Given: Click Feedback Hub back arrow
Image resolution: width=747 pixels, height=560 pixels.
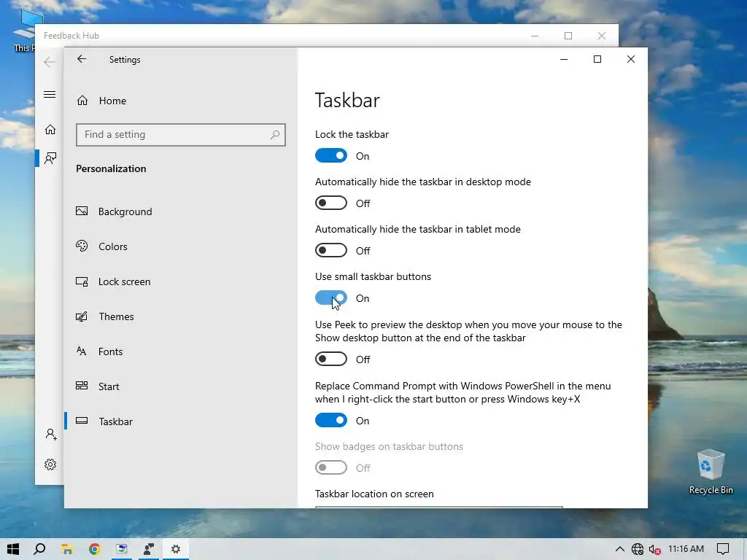Looking at the screenshot, I should pyautogui.click(x=49, y=62).
